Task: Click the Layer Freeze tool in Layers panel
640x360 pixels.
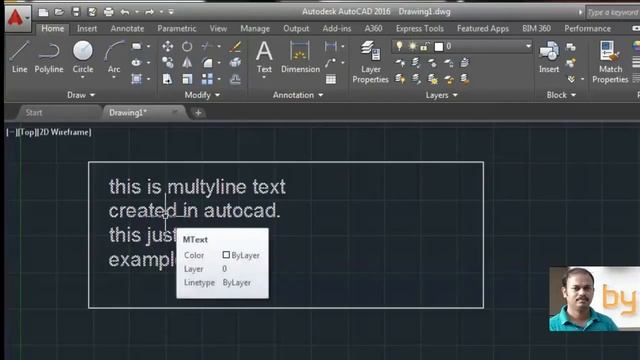Action: click(432, 62)
